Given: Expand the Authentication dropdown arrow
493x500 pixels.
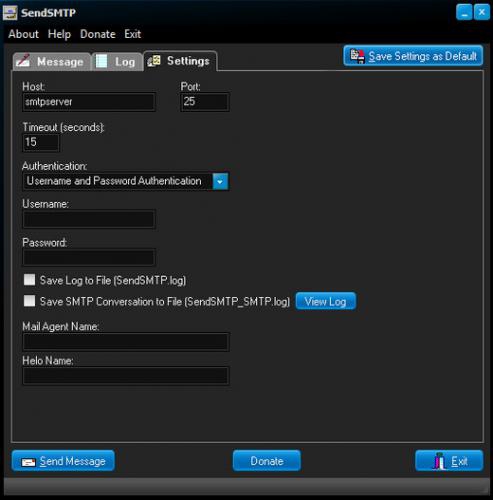Looking at the screenshot, I should 220,181.
